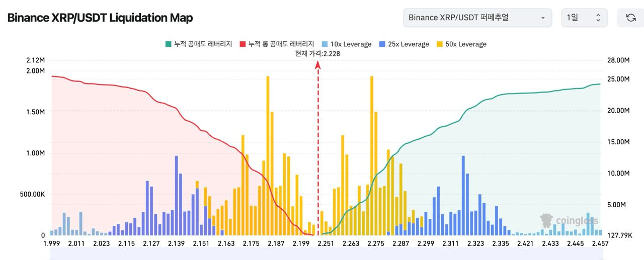Click the Binance XRP/USDT Liquidation Map title
The height and width of the screenshot is (260, 644).
click(100, 18)
